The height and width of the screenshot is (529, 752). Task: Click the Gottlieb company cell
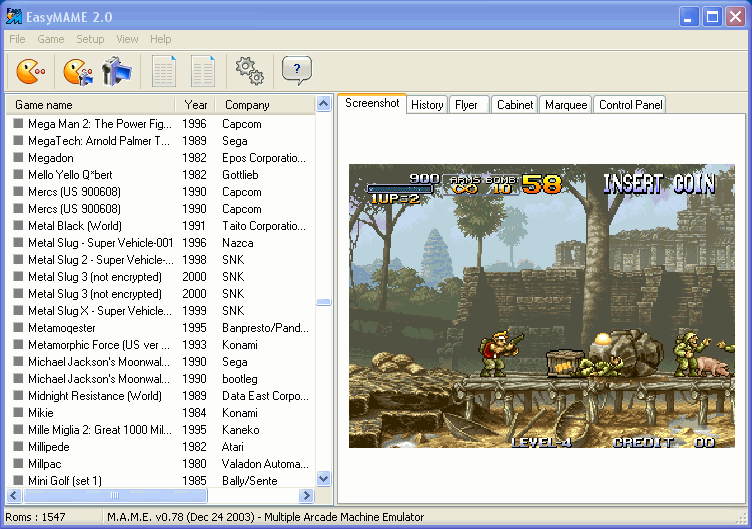[240, 175]
